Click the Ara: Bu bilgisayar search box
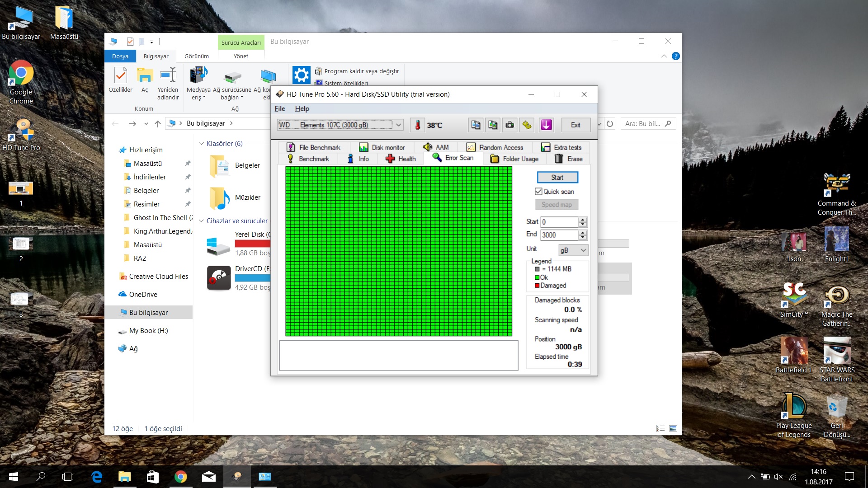Screen dimensions: 868x488 point(647,124)
